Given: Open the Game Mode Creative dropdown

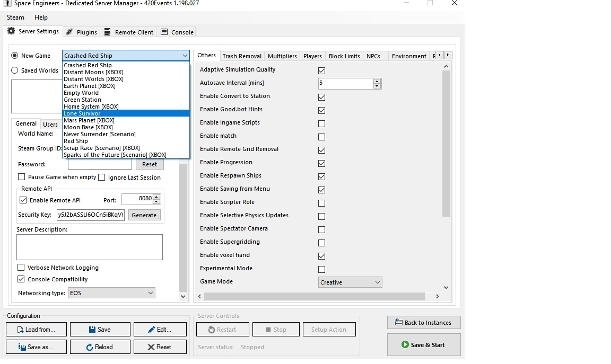Looking at the screenshot, I should (350, 282).
